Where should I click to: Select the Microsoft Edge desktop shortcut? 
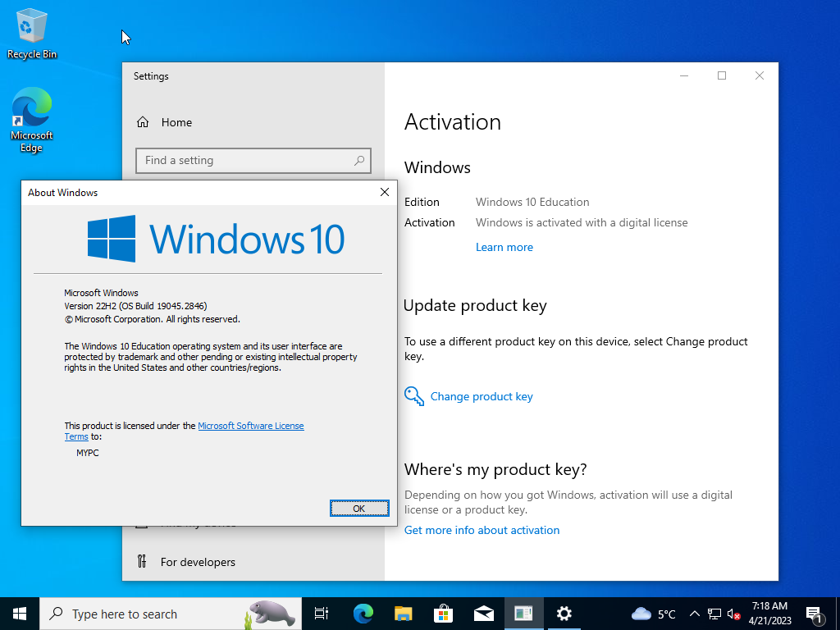click(x=32, y=120)
